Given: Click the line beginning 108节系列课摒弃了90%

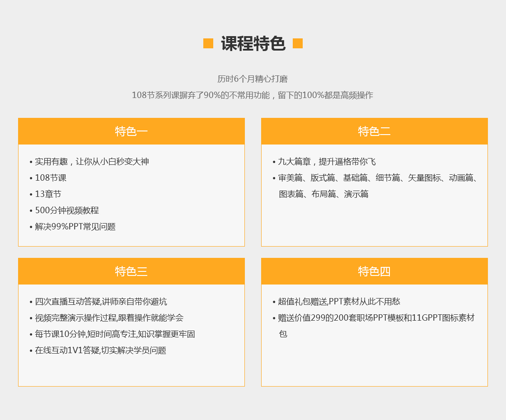Looking at the screenshot, I should [253, 95].
